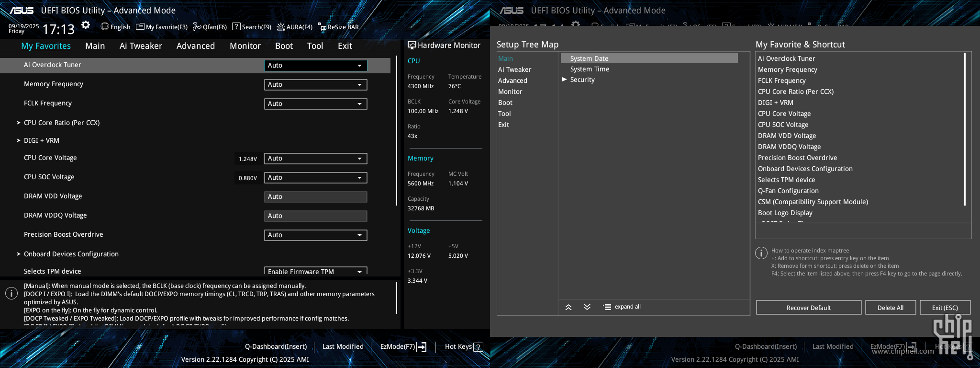
Task: Click info icon in Favorite shortcut help
Action: click(761, 253)
